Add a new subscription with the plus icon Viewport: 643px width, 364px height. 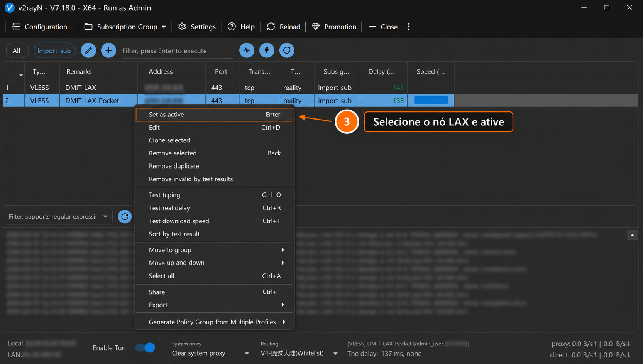pyautogui.click(x=108, y=51)
